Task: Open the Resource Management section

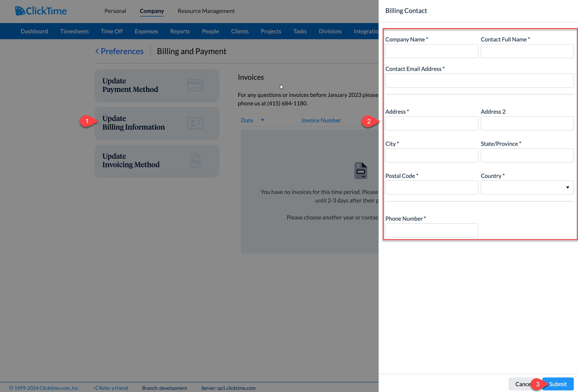Action: pos(206,11)
